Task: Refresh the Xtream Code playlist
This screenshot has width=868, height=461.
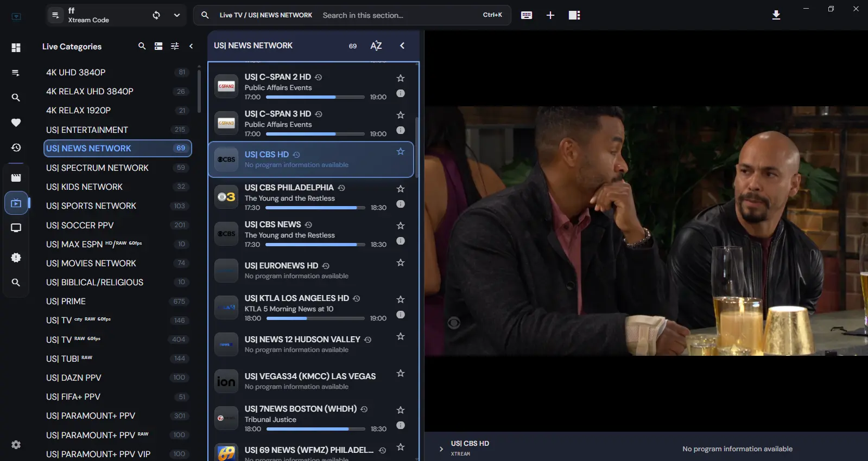Action: pos(156,15)
